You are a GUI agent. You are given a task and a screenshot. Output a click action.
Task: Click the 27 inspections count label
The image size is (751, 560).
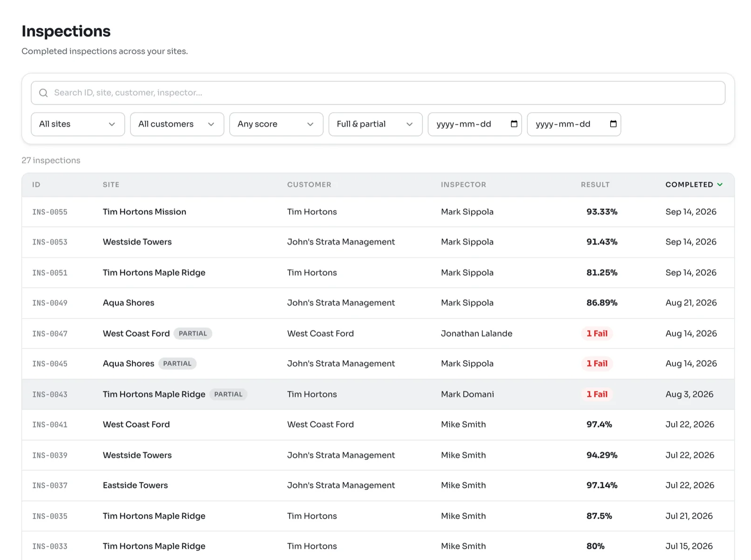pos(51,160)
